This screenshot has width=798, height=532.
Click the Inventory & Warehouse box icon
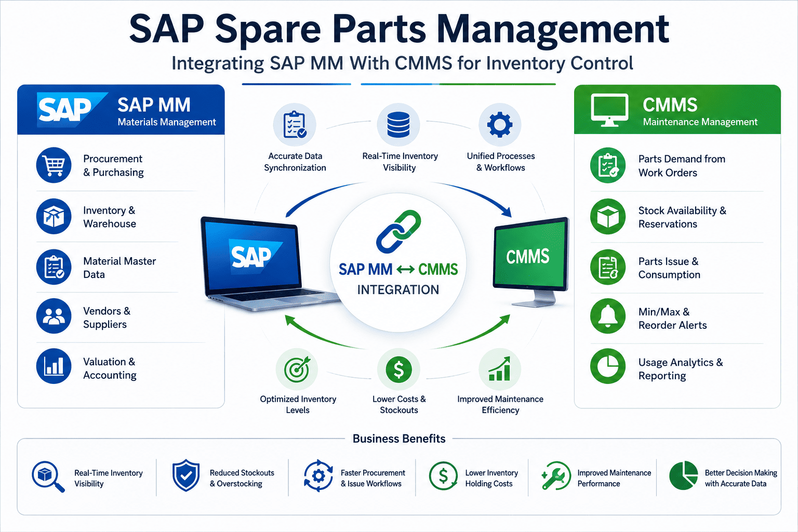(54, 216)
